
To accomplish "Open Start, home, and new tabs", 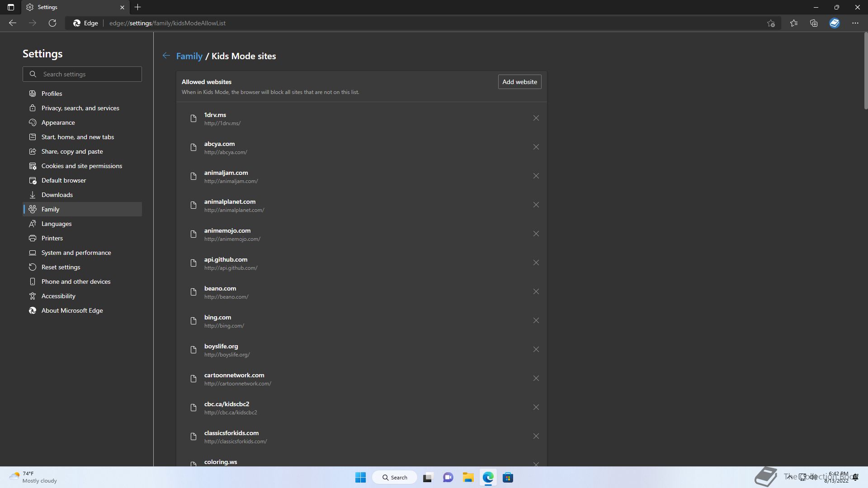I will pyautogui.click(x=82, y=137).
